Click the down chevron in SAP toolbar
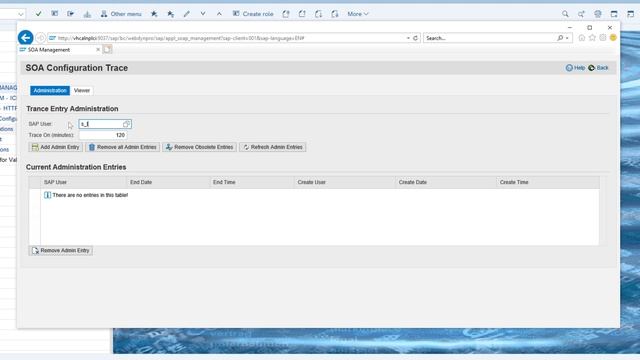 (203, 14)
